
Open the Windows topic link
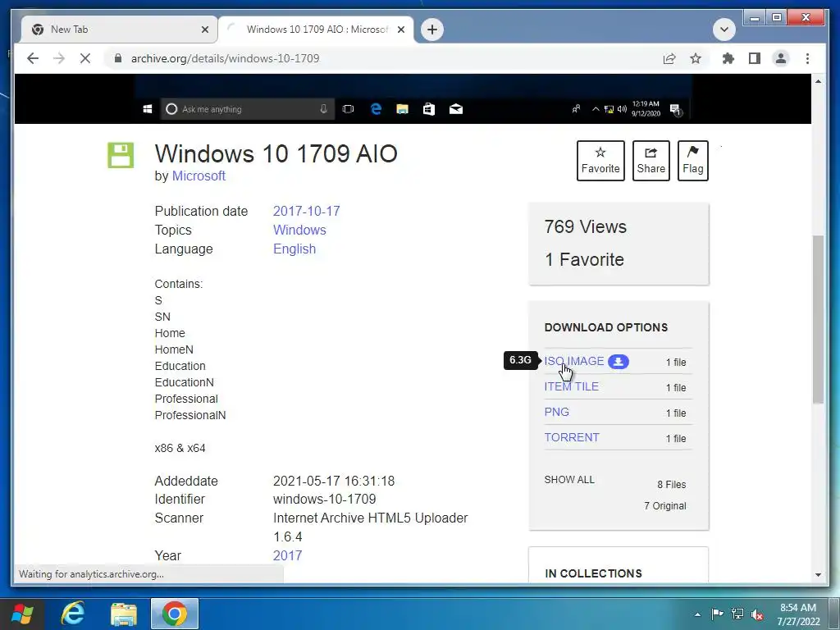299,230
